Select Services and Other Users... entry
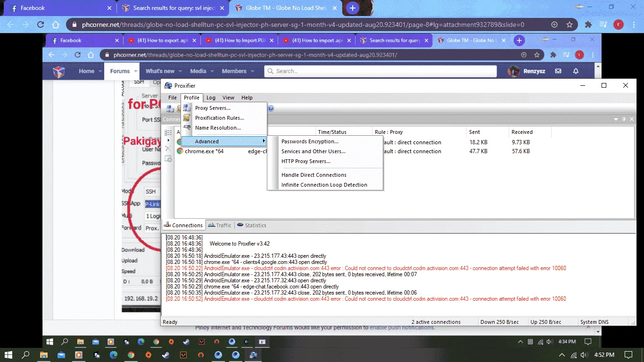This screenshot has width=644, height=362. pyautogui.click(x=314, y=151)
